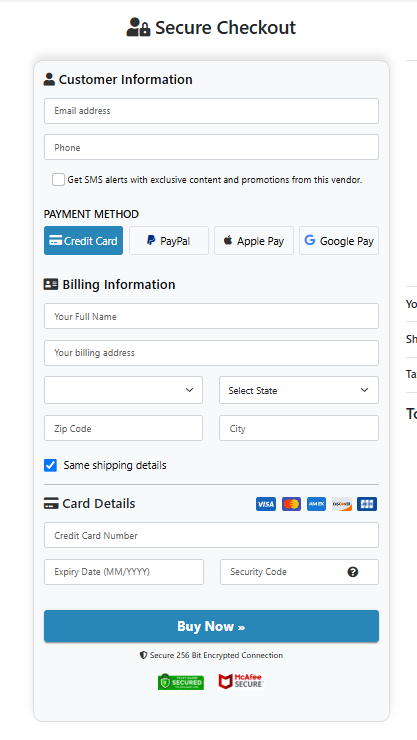Viewport: 417px width, 740px height.
Task: Select Google Pay payment method
Action: click(x=339, y=241)
